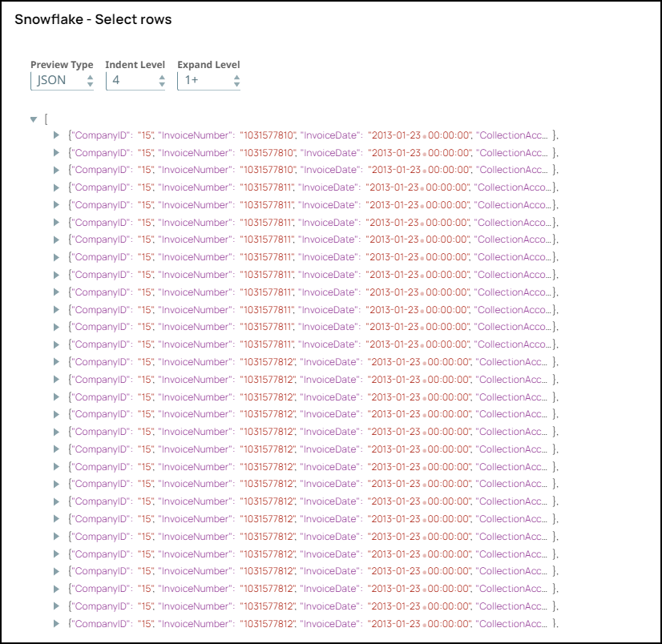This screenshot has height=644, width=662.
Task: Expand the first row with InvoiceNumber 1031577811
Action: tap(56, 187)
